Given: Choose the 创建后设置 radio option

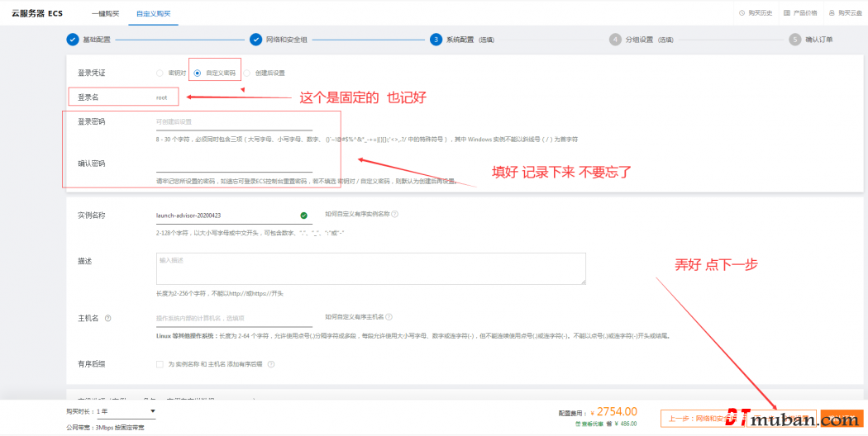Looking at the screenshot, I should (x=246, y=73).
